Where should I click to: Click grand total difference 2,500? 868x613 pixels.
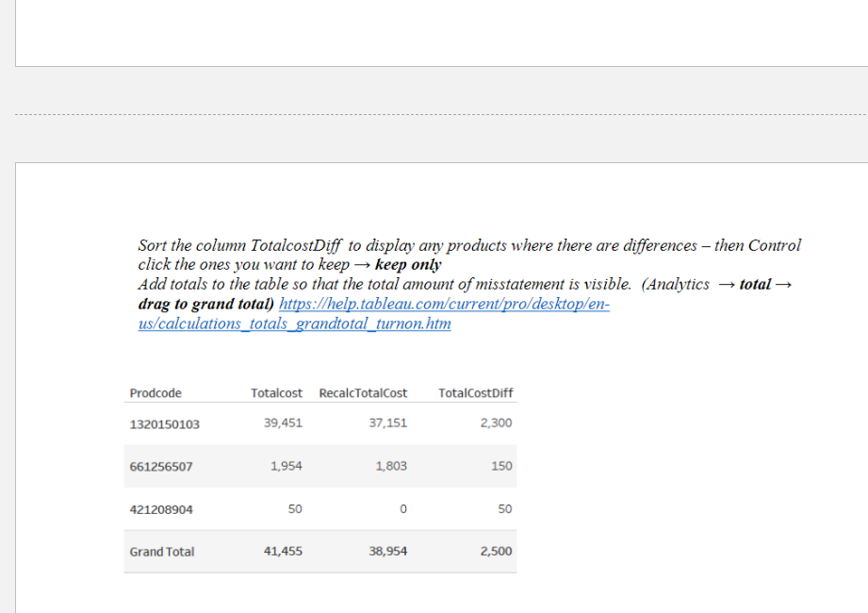(496, 551)
